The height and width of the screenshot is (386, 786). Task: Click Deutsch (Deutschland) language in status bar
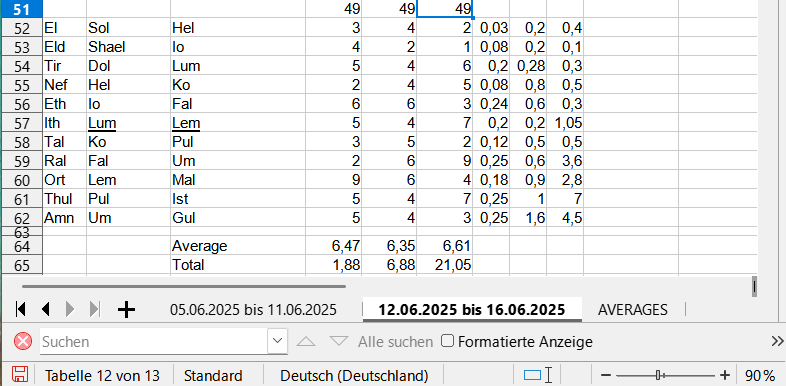(354, 375)
